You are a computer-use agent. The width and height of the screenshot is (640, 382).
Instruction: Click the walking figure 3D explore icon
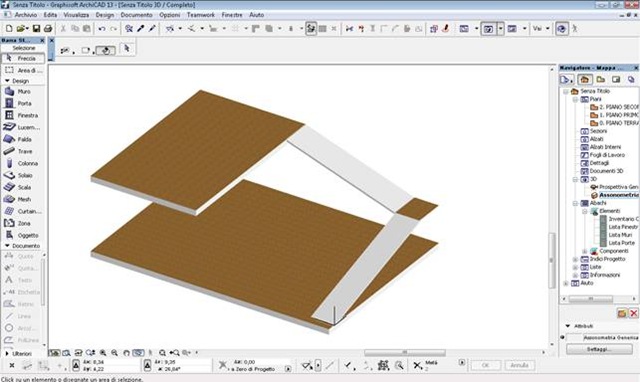575,29
